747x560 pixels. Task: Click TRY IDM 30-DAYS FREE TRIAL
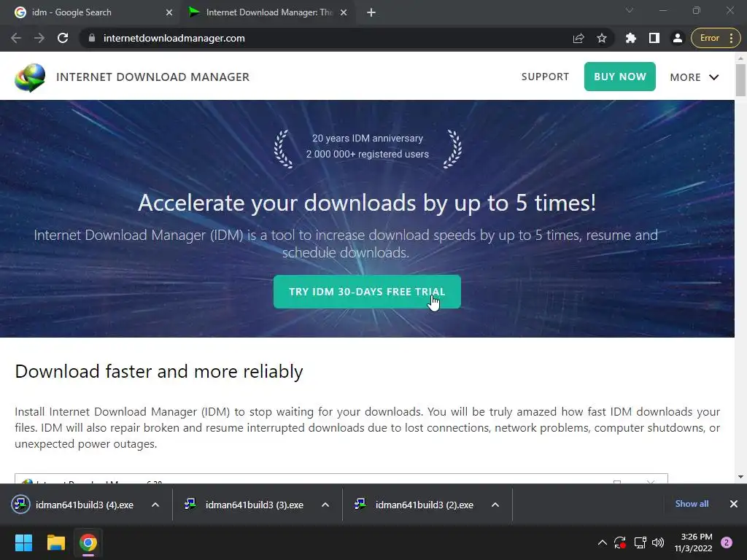(367, 292)
